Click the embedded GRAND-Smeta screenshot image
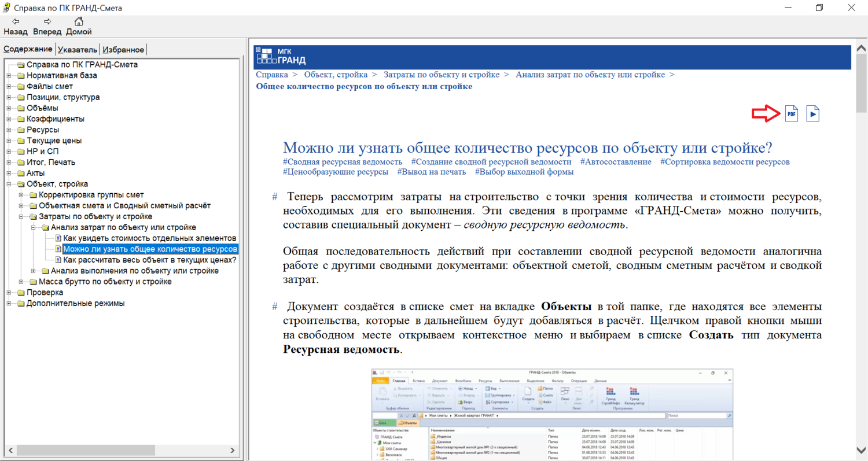868x461 pixels. [x=551, y=414]
